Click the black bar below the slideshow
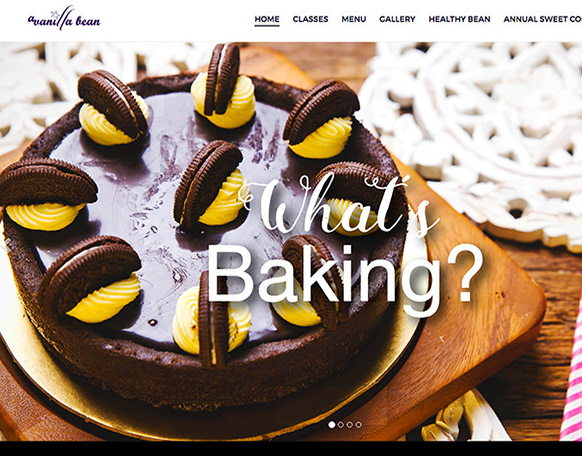The height and width of the screenshot is (456, 582). [291, 449]
